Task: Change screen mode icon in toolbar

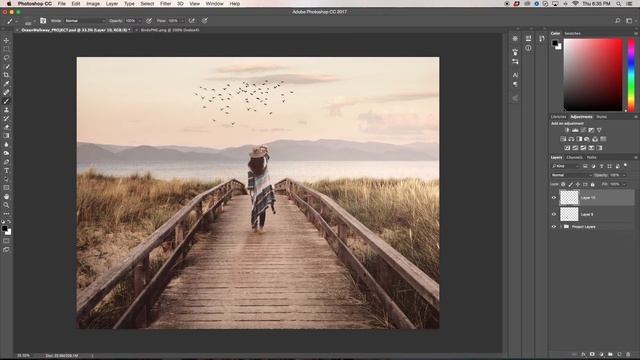Action: coord(6,249)
